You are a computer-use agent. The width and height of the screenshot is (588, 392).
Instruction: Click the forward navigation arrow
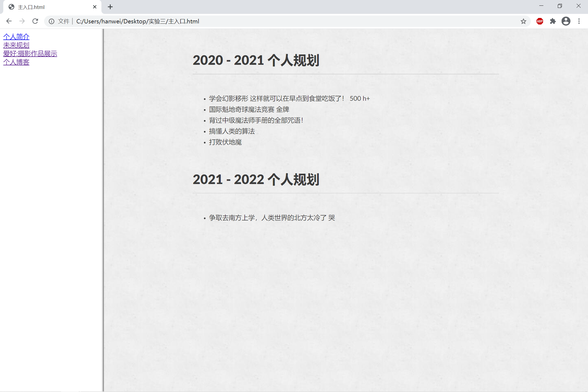(22, 21)
